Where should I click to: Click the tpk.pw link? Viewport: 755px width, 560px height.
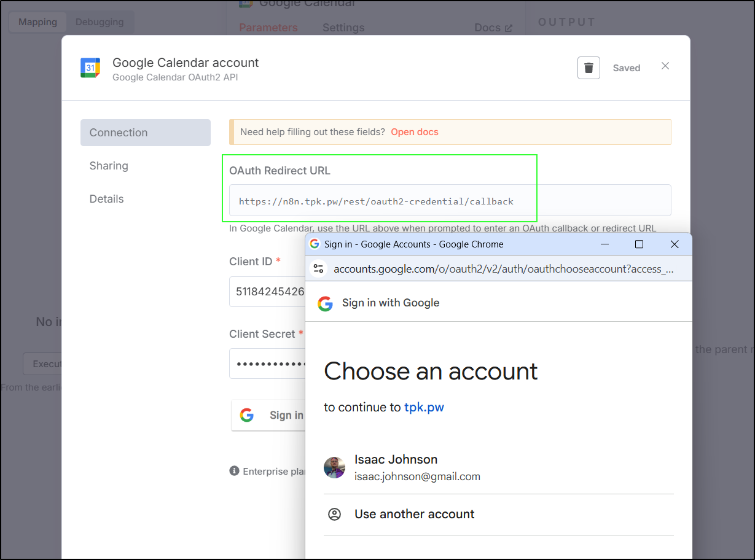(424, 407)
